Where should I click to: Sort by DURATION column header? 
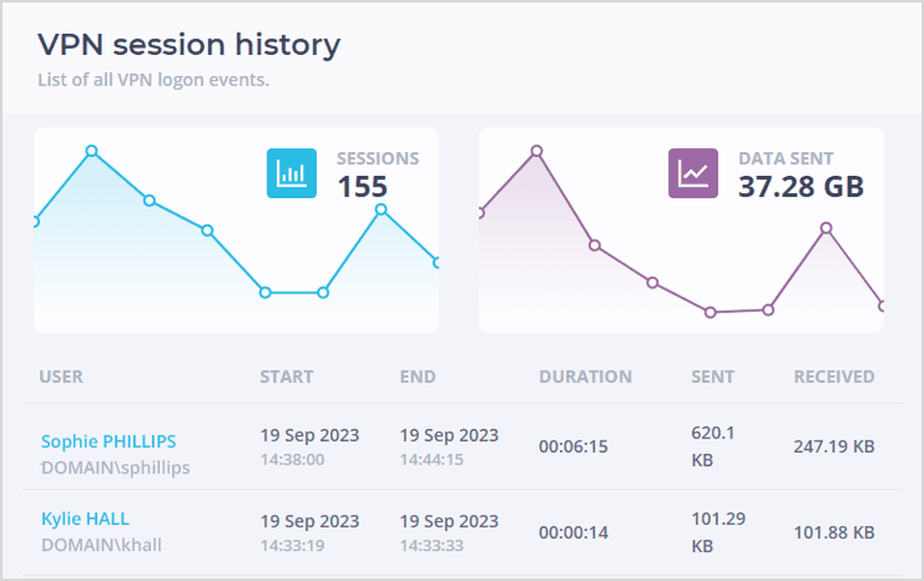point(585,377)
